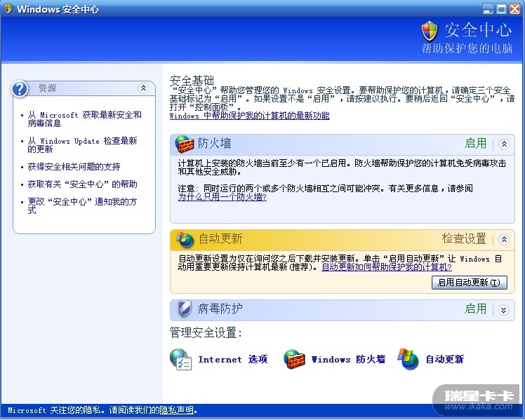Minimize the Windows 安全中心 window
Viewport: 525px width, 420px height.
pos(489,8)
